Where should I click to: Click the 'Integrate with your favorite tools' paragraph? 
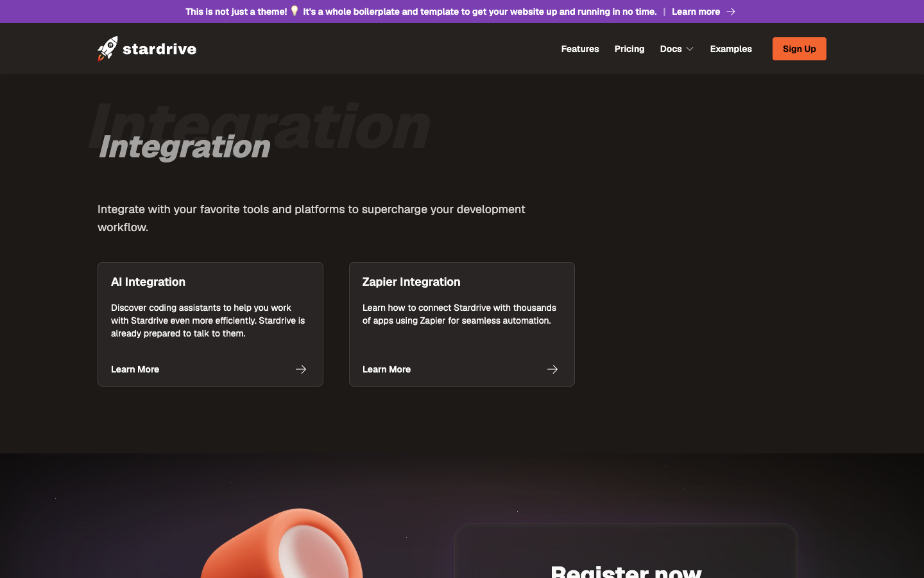coord(311,218)
